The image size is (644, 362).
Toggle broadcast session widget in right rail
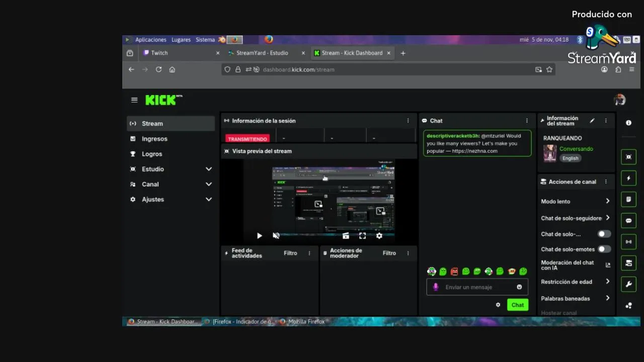point(628,241)
